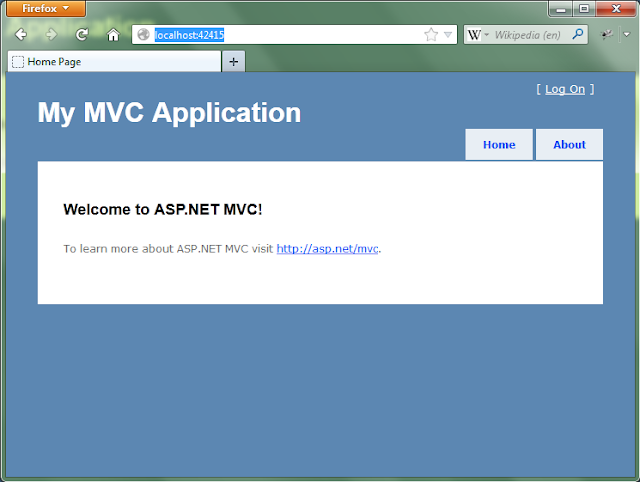This screenshot has height=482, width=640.
Task: Reload the page with the refresh icon
Action: [x=82, y=35]
